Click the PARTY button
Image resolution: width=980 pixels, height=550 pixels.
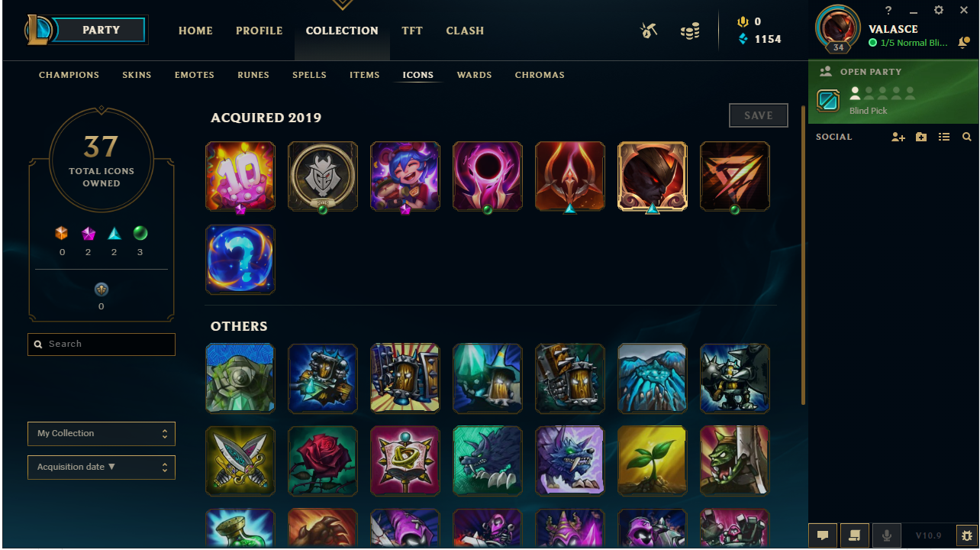click(102, 30)
